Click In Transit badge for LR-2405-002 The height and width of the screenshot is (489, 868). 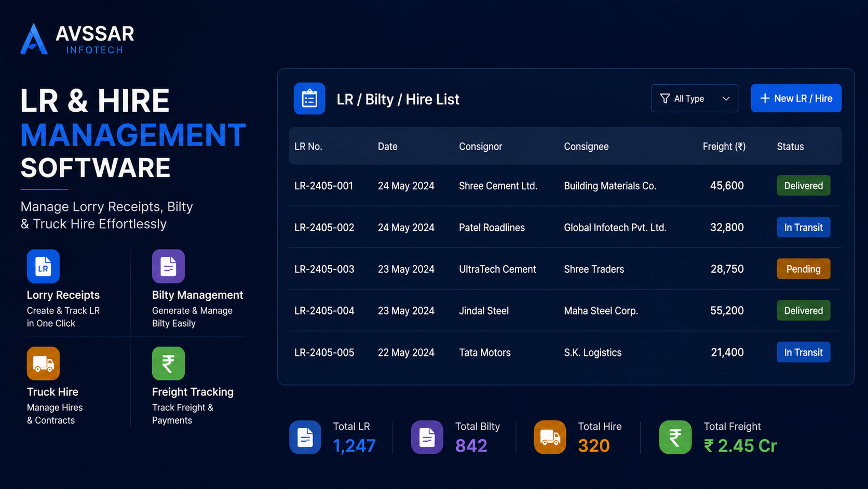(803, 227)
